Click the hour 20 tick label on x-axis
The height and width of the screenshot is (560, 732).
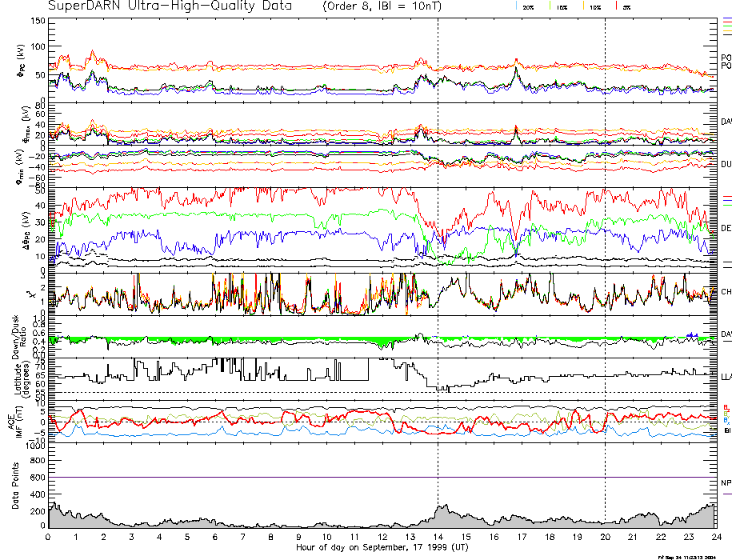tap(605, 537)
